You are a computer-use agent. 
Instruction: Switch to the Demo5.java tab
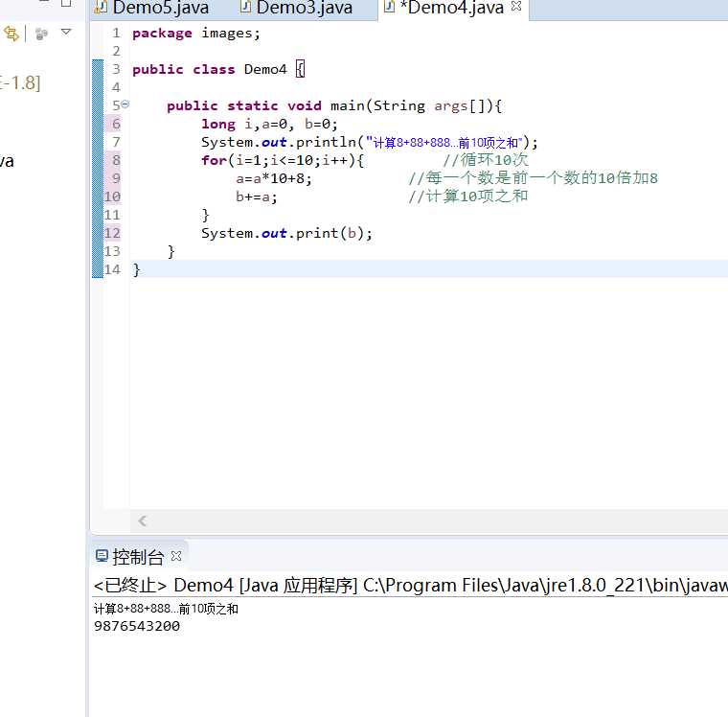(160, 8)
